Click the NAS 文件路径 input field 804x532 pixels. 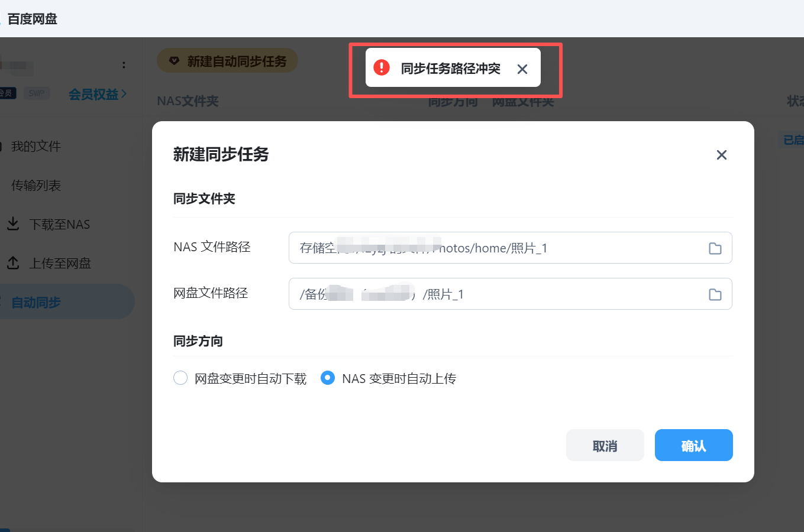click(x=511, y=248)
